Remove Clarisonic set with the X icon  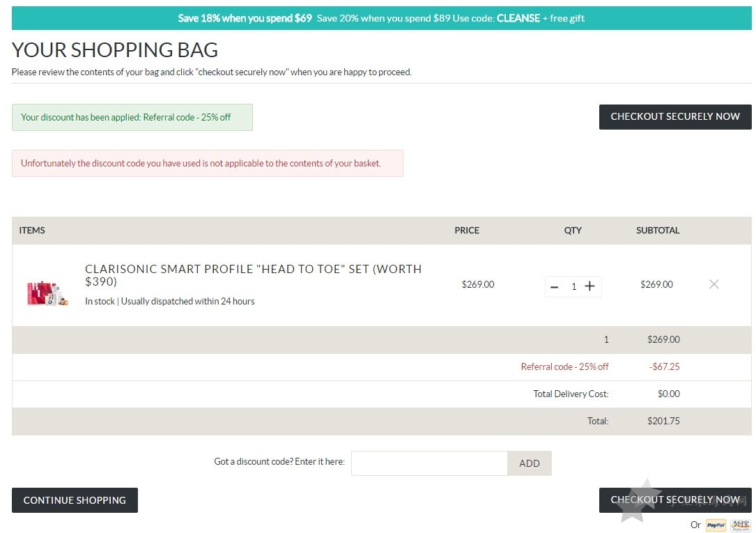[714, 284]
